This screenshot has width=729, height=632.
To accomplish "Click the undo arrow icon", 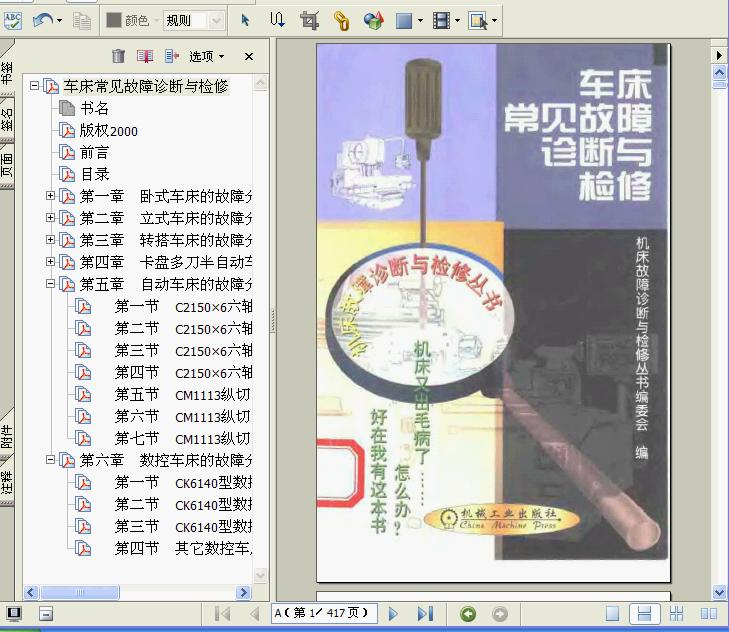I will click(x=43, y=20).
